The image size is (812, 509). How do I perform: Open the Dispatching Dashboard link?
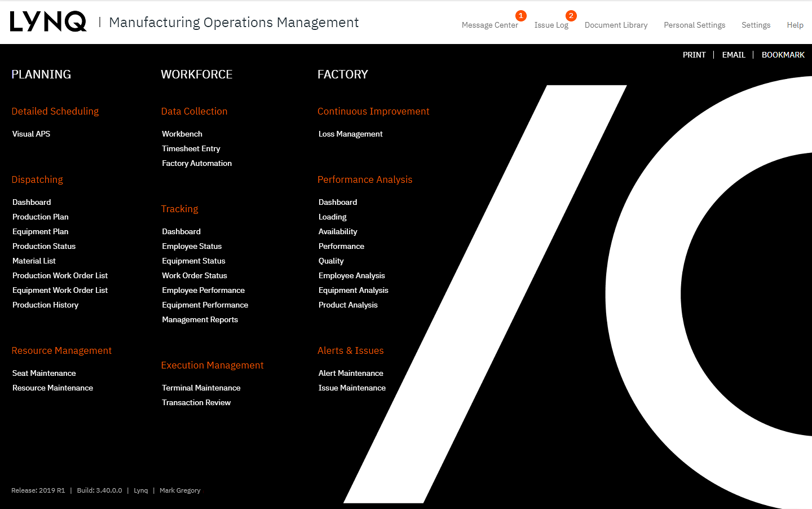(32, 202)
